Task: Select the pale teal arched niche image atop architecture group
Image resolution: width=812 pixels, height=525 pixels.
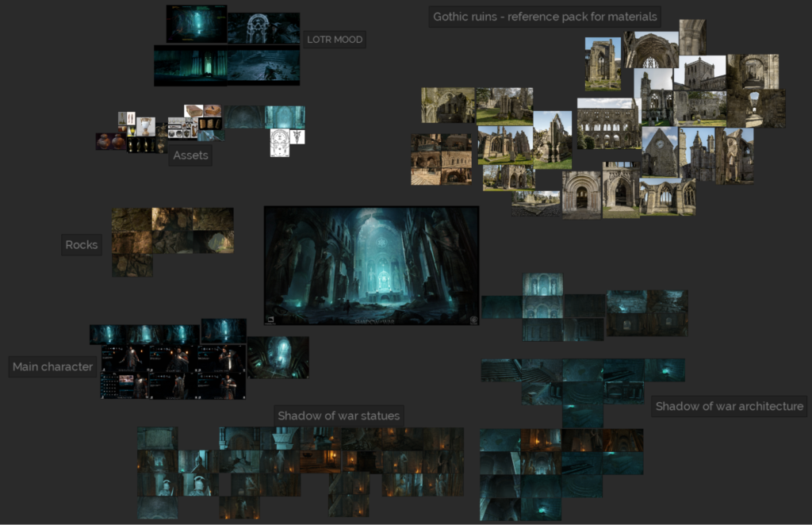Action: point(542,285)
